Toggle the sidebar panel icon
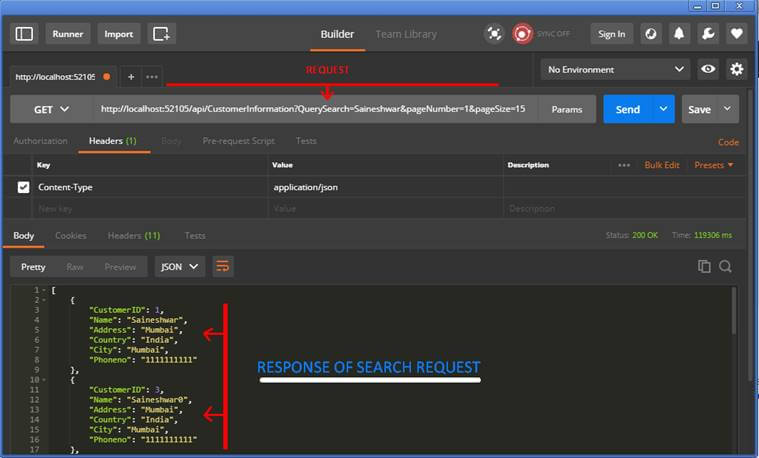 pyautogui.click(x=24, y=34)
